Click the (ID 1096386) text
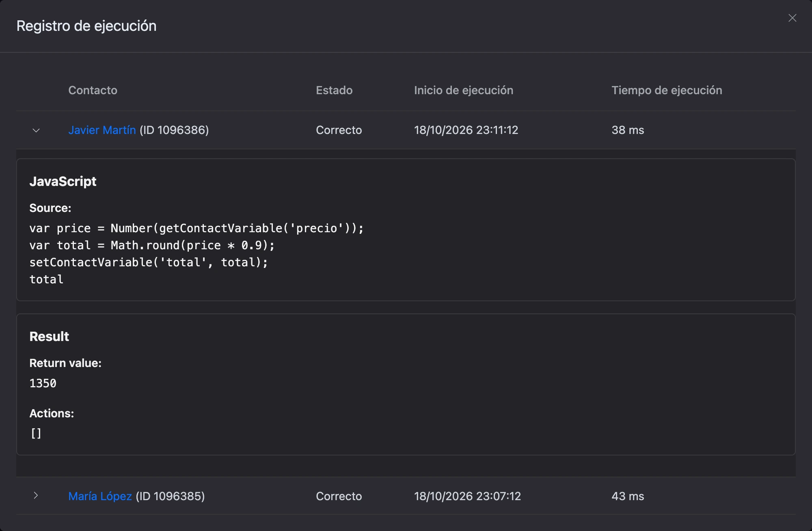Viewport: 812px width, 531px height. pyautogui.click(x=174, y=130)
